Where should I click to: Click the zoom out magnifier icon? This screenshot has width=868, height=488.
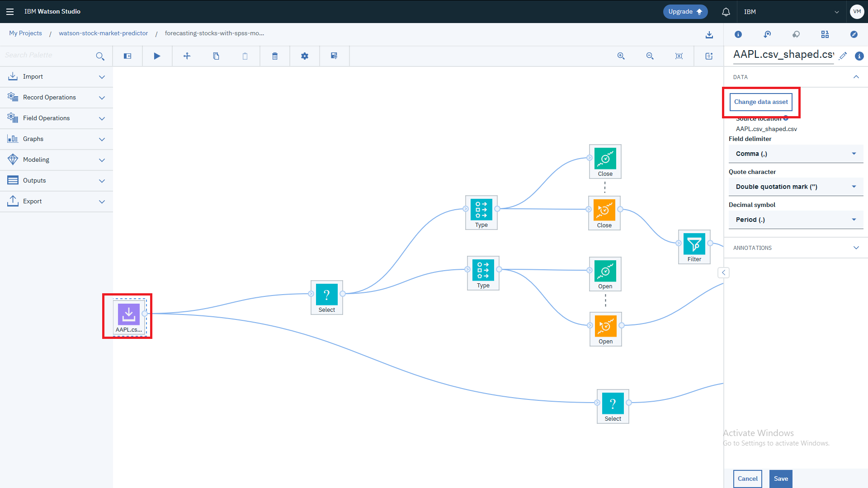point(650,56)
